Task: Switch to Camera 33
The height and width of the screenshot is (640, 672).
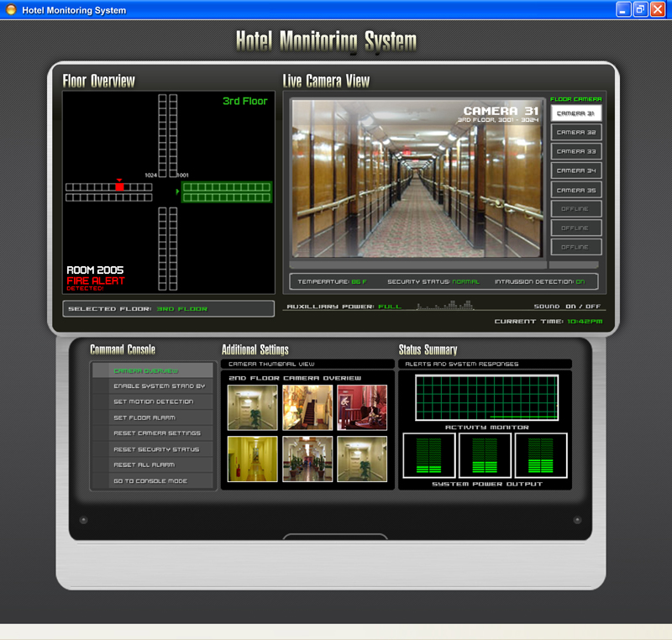Action: [x=576, y=152]
